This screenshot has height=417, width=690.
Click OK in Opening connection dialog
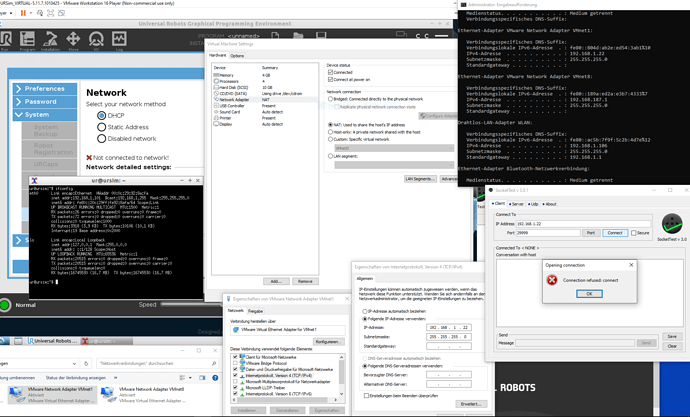click(x=589, y=294)
